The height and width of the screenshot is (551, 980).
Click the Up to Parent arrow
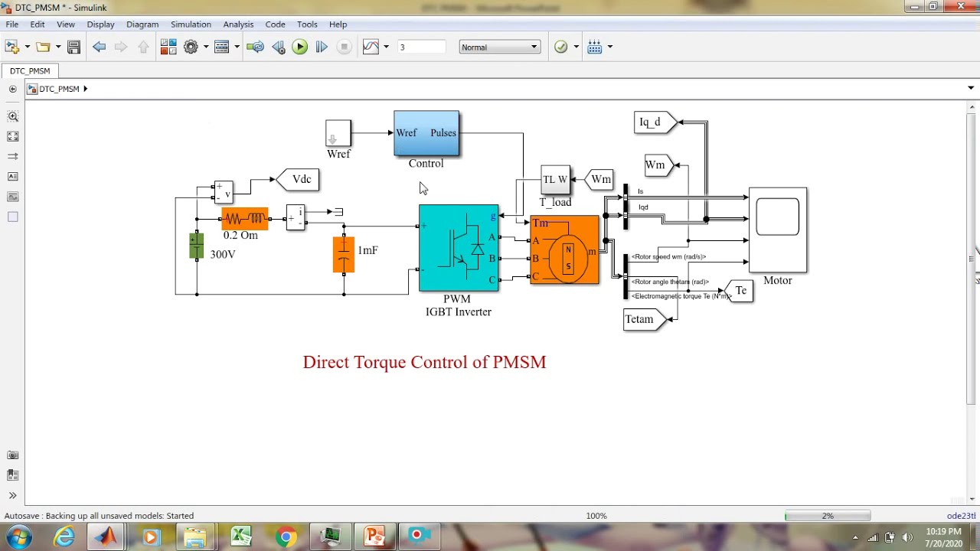click(x=143, y=47)
